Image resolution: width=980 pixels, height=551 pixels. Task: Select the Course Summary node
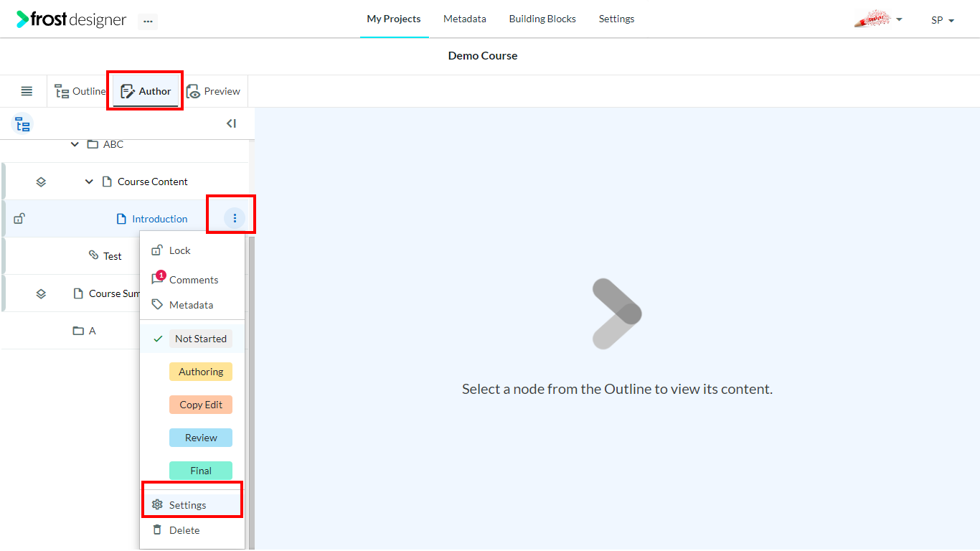point(106,293)
